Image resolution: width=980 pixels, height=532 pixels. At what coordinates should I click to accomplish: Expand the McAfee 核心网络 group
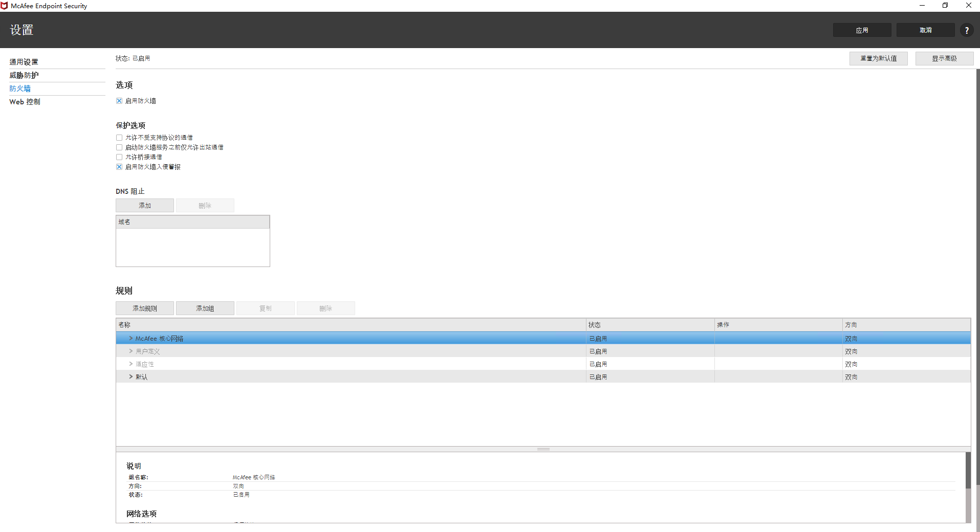[x=131, y=338]
